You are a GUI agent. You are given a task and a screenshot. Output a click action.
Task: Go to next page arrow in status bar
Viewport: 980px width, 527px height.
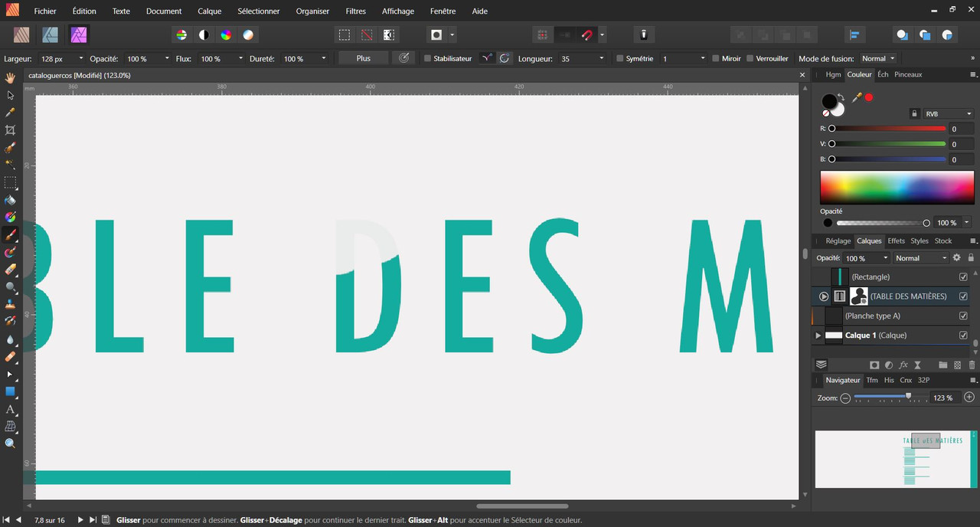(x=80, y=520)
